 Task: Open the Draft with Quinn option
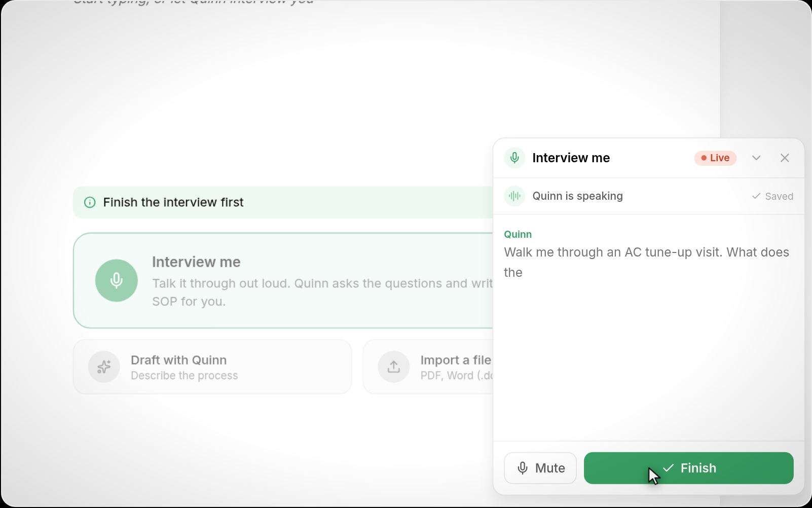click(x=212, y=367)
